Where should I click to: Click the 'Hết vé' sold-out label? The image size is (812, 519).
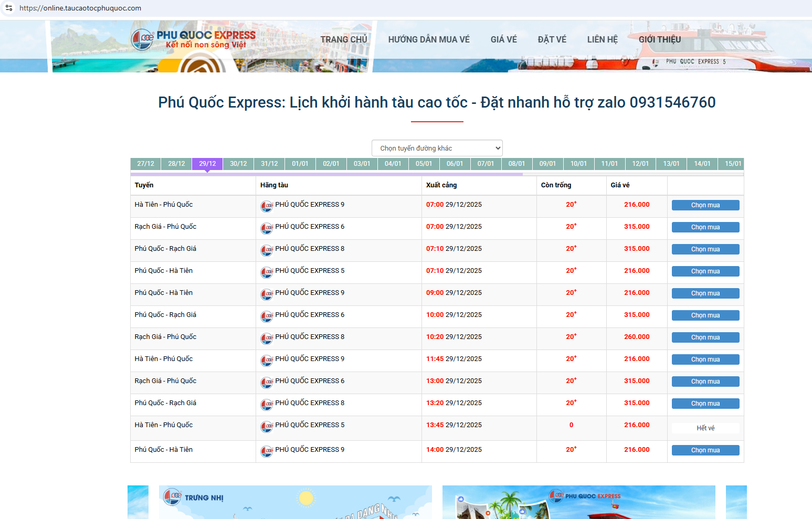pyautogui.click(x=705, y=428)
